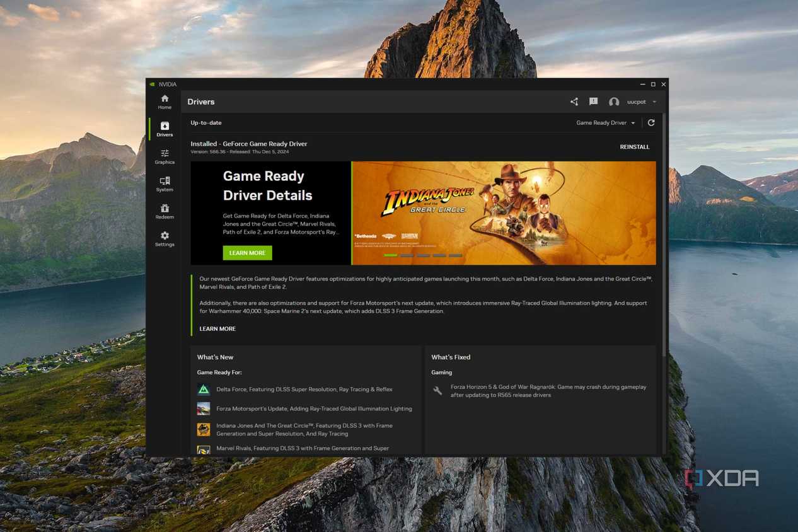Click the green LEARN MORE button
Viewport: 798px width, 532px height.
[247, 253]
